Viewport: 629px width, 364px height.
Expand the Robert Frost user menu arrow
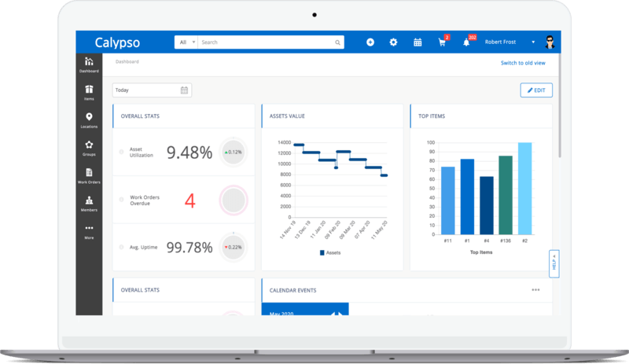pyautogui.click(x=533, y=42)
